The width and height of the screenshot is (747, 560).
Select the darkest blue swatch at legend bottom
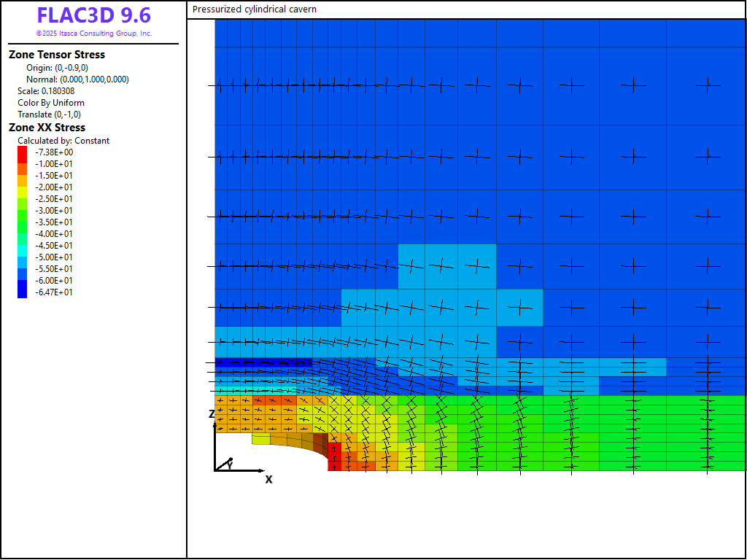click(x=22, y=291)
